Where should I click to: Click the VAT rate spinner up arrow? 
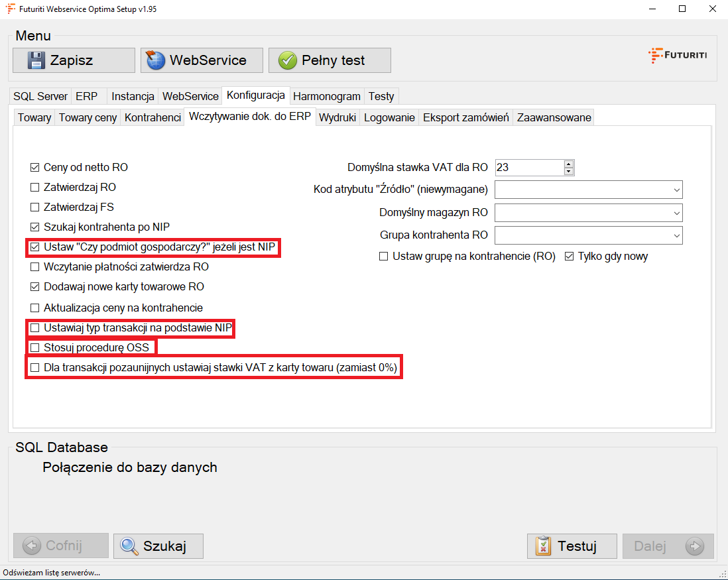568,164
